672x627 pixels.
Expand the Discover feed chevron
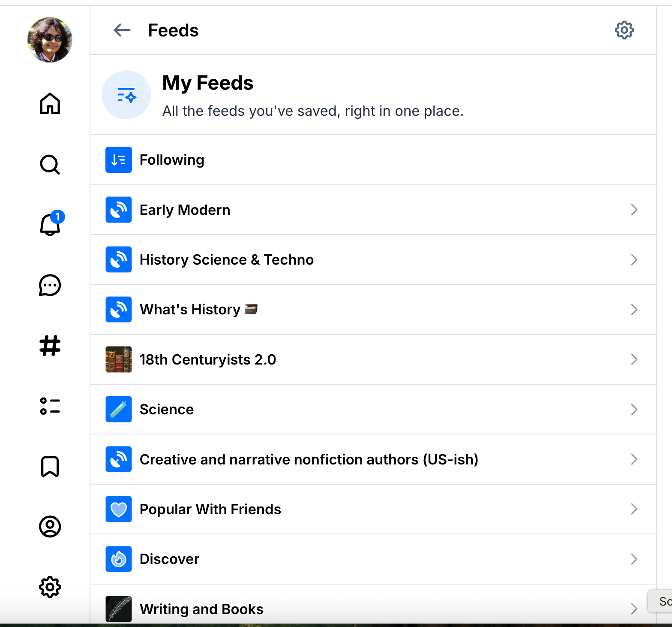(x=634, y=559)
